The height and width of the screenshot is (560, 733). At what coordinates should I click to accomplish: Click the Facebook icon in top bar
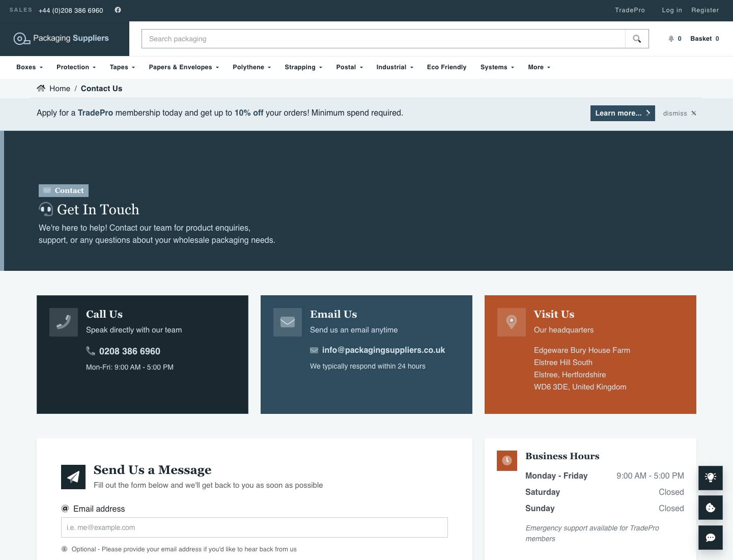click(118, 10)
